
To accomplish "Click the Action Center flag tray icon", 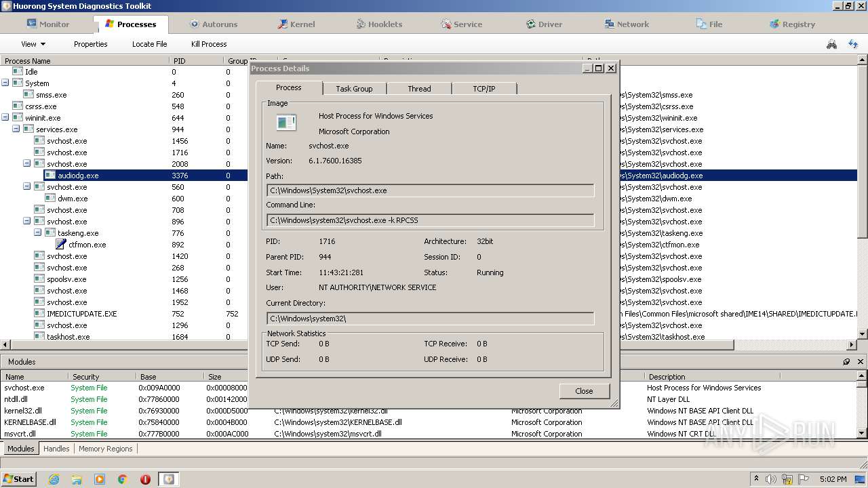I will pyautogui.click(x=804, y=479).
